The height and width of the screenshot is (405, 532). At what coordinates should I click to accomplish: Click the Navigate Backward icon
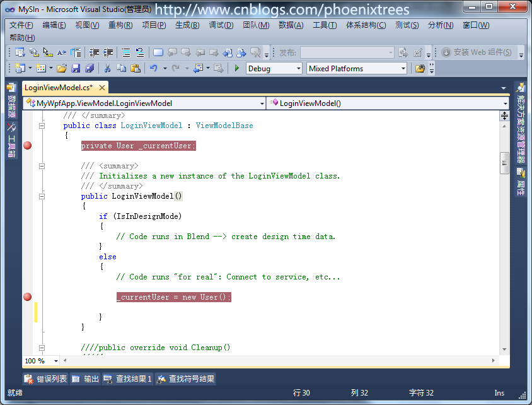click(198, 69)
